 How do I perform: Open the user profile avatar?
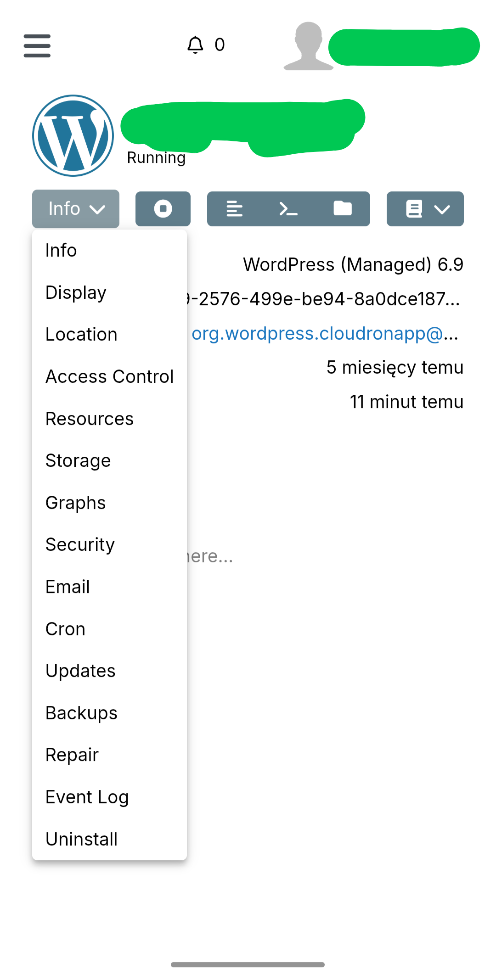click(308, 46)
